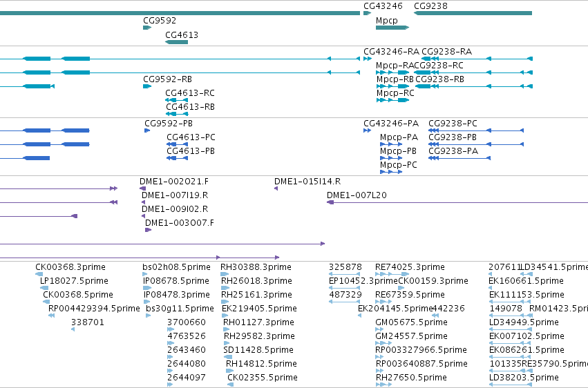Image resolution: width=588 pixels, height=388 pixels.
Task: Open the SD11428.5prime EST label
Action: (258, 350)
